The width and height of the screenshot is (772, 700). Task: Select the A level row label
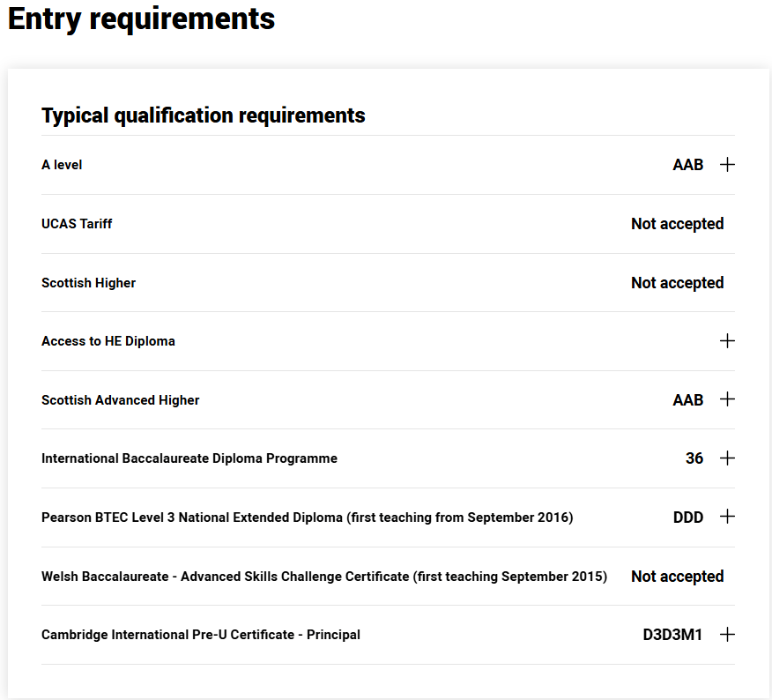point(62,165)
